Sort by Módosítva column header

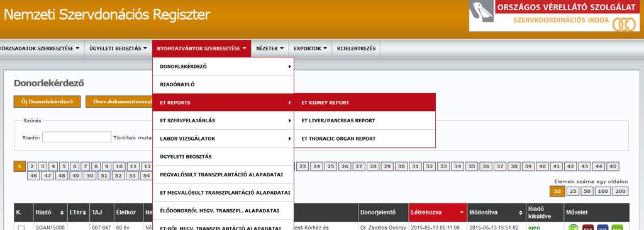click(497, 213)
